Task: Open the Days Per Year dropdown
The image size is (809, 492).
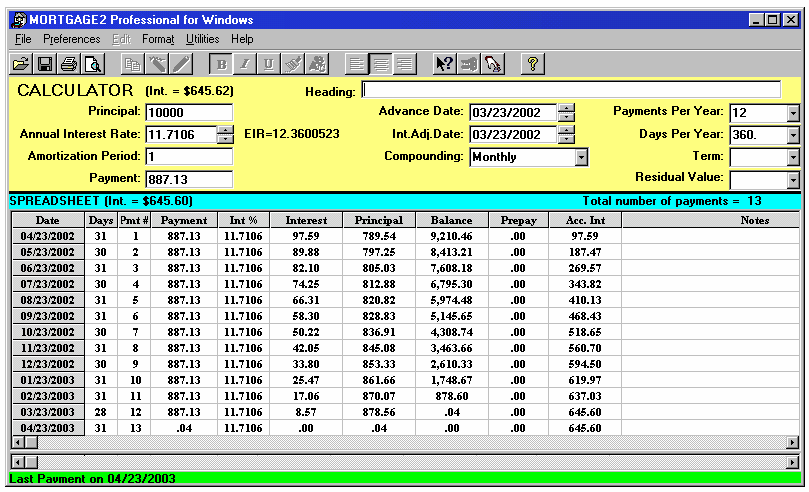Action: tap(793, 135)
